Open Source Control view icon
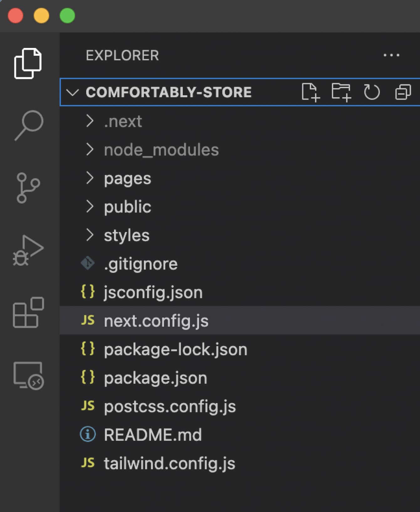The height and width of the screenshot is (512, 420). point(28,188)
